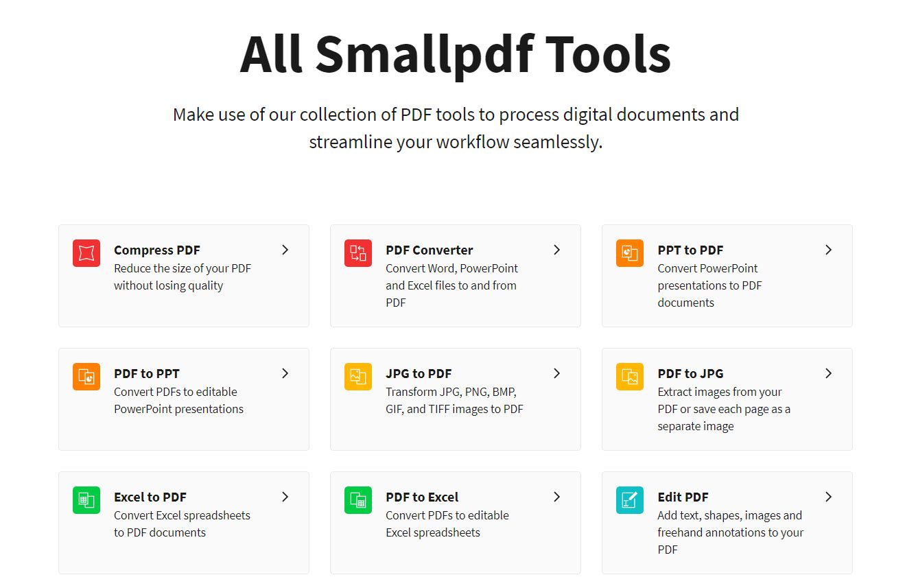Click the chevron on the Edit PDF card
This screenshot has height=588, width=905.
828,497
